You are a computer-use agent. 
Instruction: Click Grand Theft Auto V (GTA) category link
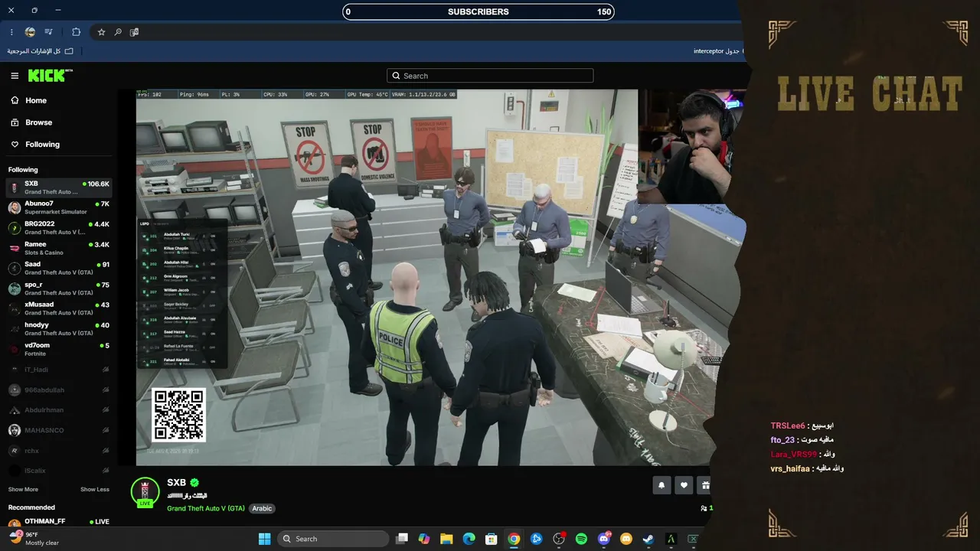tap(206, 508)
